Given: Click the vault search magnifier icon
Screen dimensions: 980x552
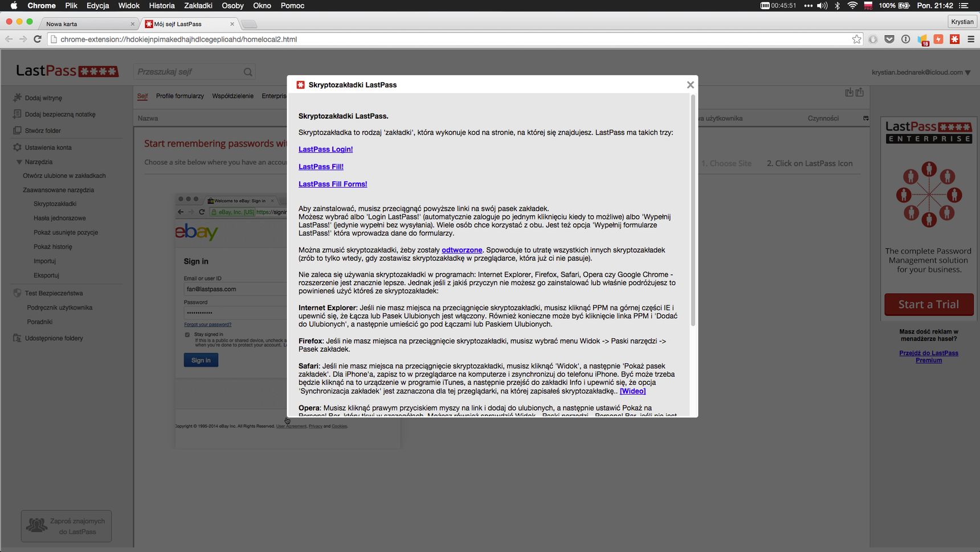Looking at the screenshot, I should 248,72.
